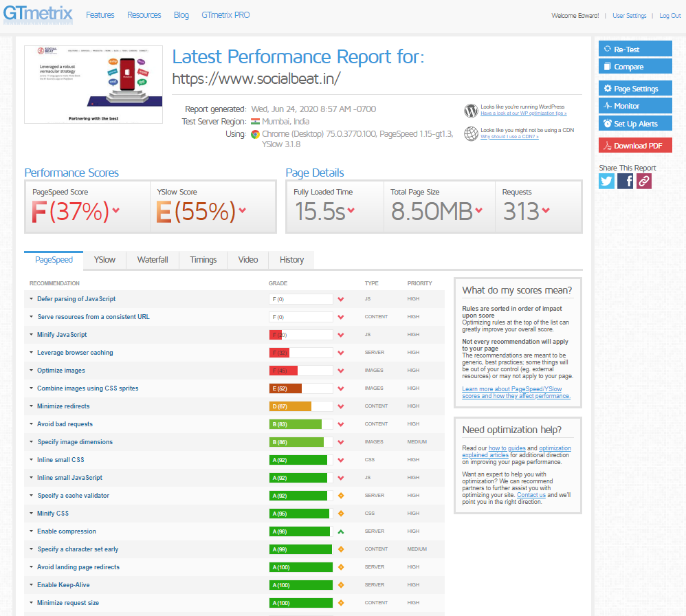Copy report link icon
The height and width of the screenshot is (616, 686).
pos(643,181)
